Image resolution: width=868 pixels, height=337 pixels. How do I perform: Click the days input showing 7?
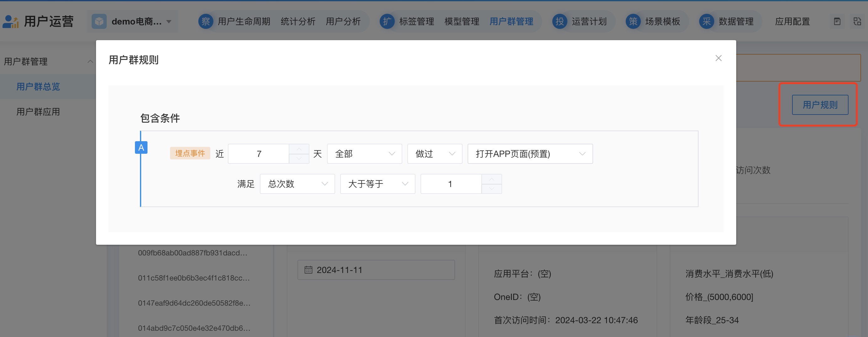click(x=259, y=154)
